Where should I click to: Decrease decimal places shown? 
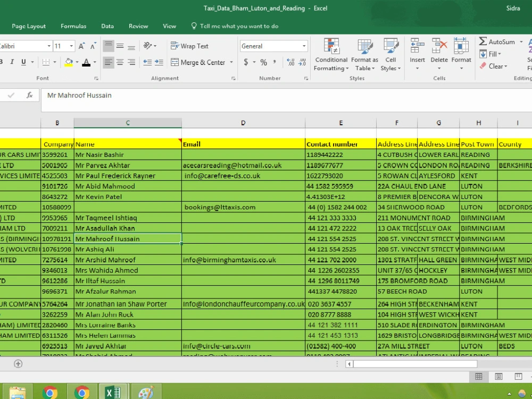(x=302, y=62)
